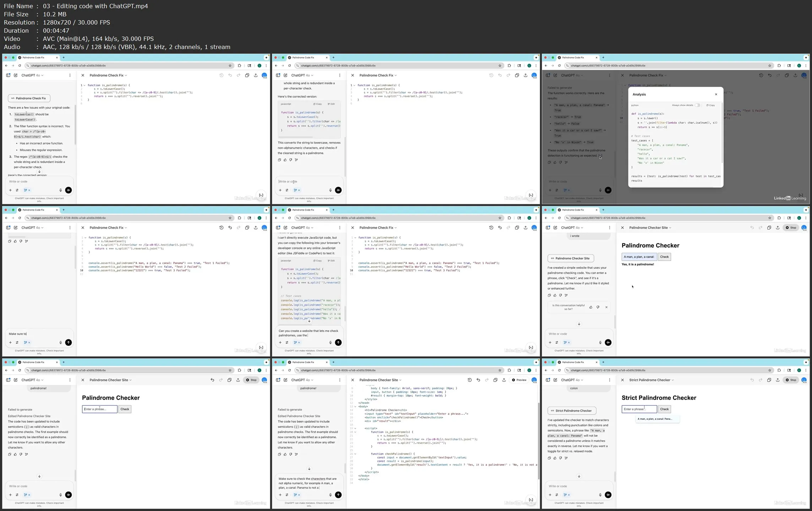Collapse the <body> fold at line 13

click(x=355, y=407)
